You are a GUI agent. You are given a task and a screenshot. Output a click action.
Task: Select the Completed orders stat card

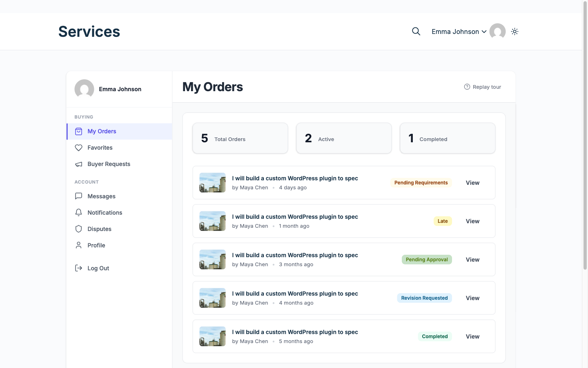point(448,138)
